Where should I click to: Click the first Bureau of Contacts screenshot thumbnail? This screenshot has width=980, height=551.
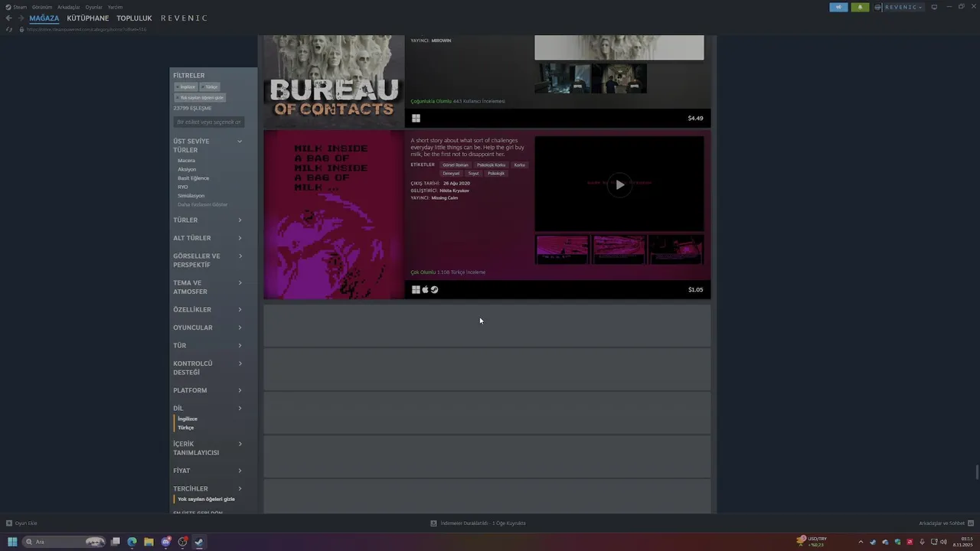(x=563, y=78)
